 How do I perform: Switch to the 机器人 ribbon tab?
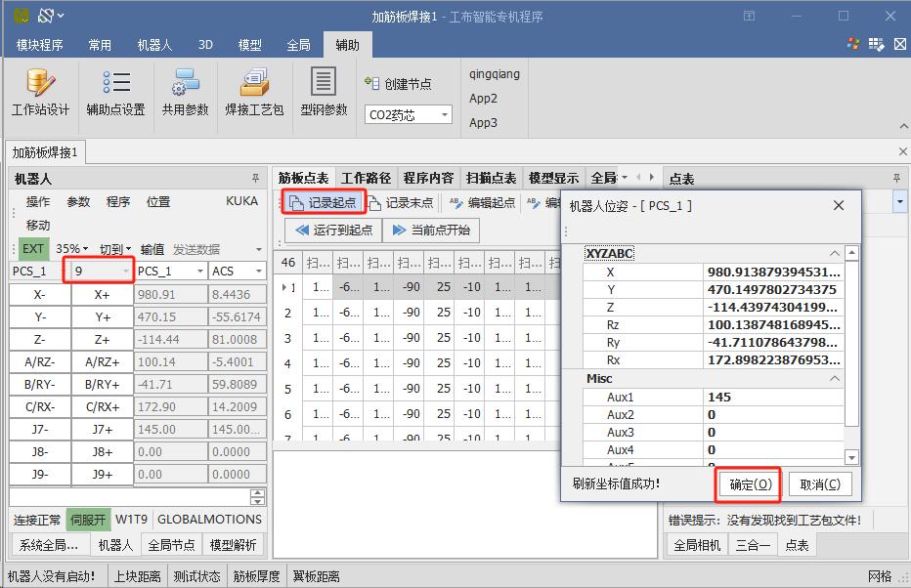click(x=154, y=45)
